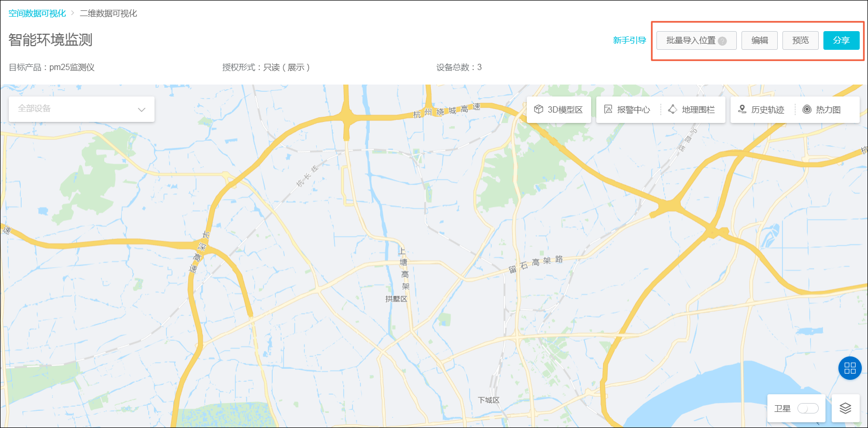This screenshot has width=868, height=428.
Task: Click the 预览 preview button
Action: pyautogui.click(x=801, y=40)
